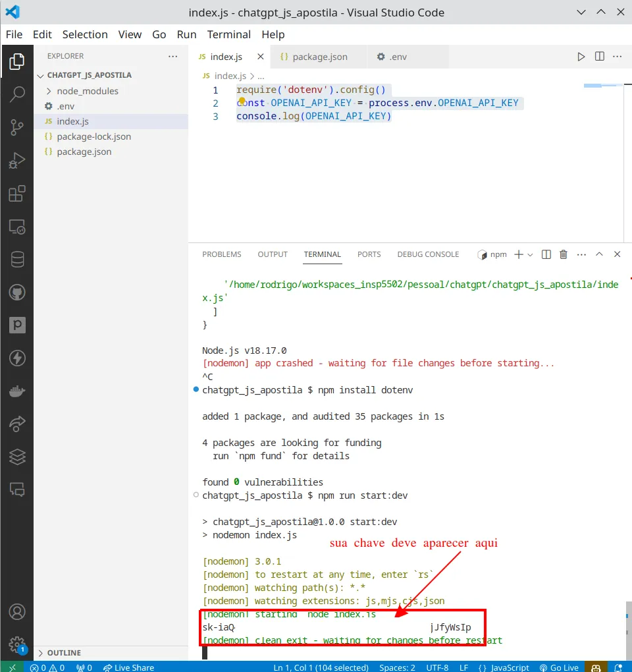Open the Edit menu
The width and height of the screenshot is (632, 672).
click(42, 34)
